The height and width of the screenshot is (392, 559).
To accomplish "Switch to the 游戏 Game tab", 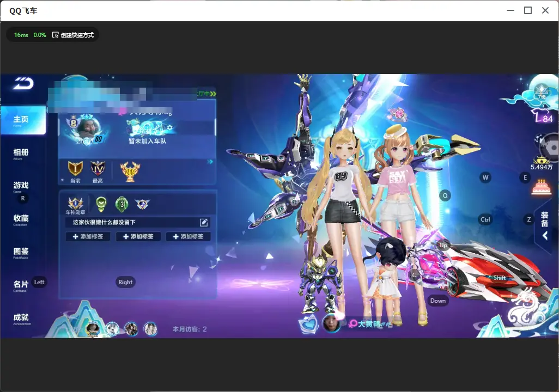I will [x=21, y=187].
